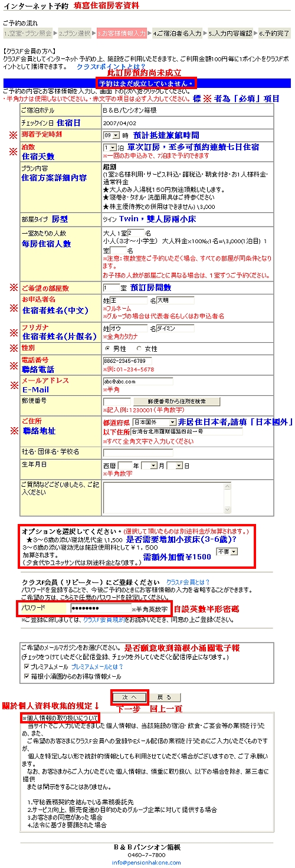Open the child bedding option dropdown (不要)
Image resolution: width=295 pixels, height=868 pixels.
tap(226, 551)
